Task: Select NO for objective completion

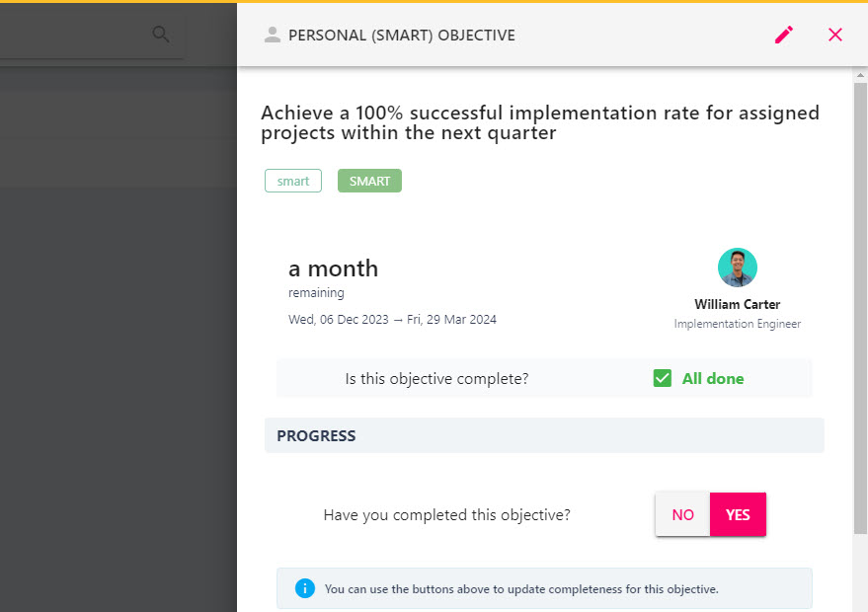Action: click(682, 514)
